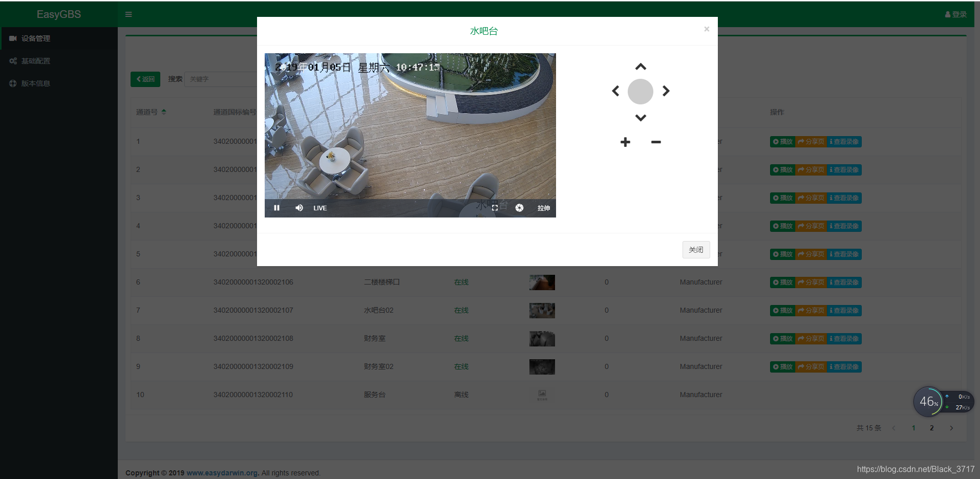Close the 水吧台 dialog with X

click(x=707, y=29)
